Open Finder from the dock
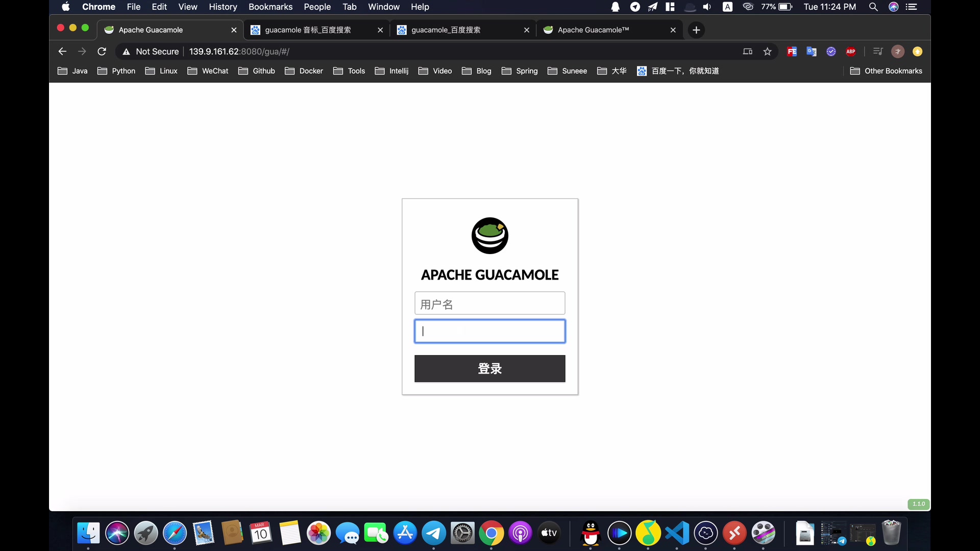980x551 pixels. pyautogui.click(x=88, y=533)
